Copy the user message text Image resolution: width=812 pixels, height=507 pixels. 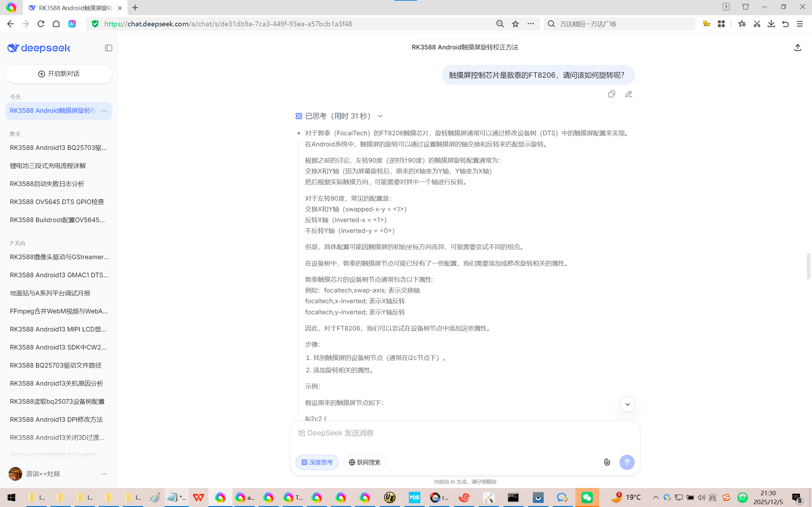(611, 94)
